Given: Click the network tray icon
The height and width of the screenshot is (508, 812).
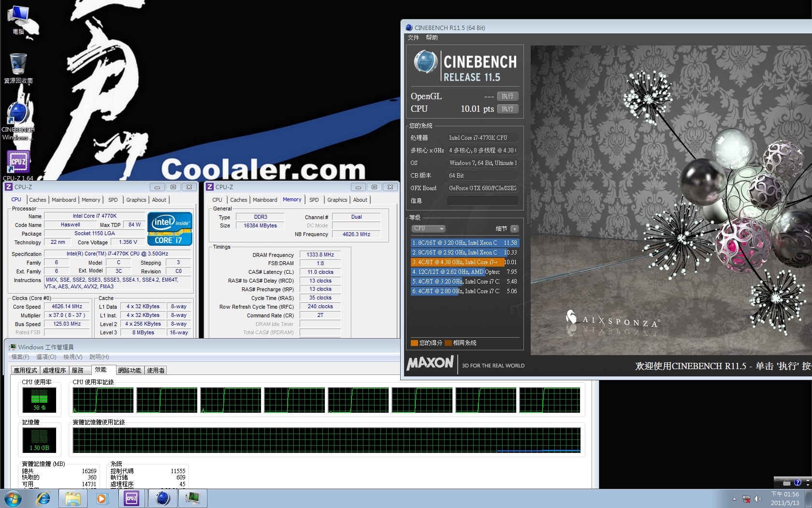Looking at the screenshot, I should click(x=746, y=499).
